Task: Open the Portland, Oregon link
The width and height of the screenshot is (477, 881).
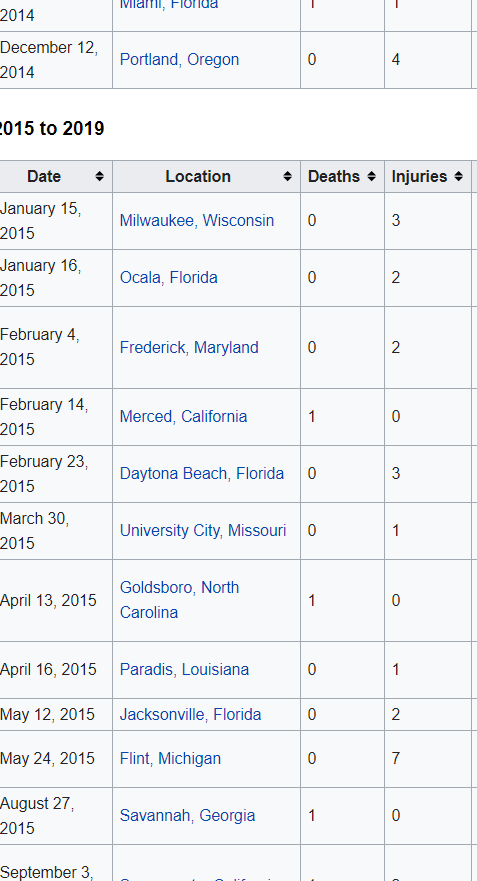Action: click(179, 60)
